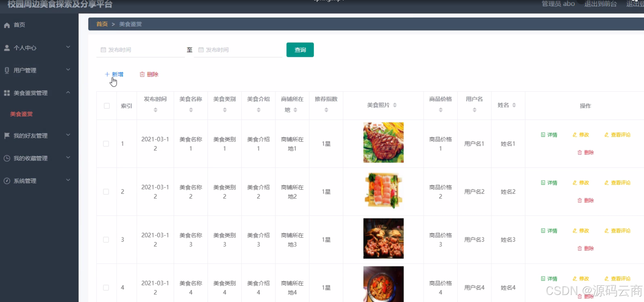Click 修改 for row 用户名1
The width and height of the screenshot is (644, 302).
pos(581,135)
